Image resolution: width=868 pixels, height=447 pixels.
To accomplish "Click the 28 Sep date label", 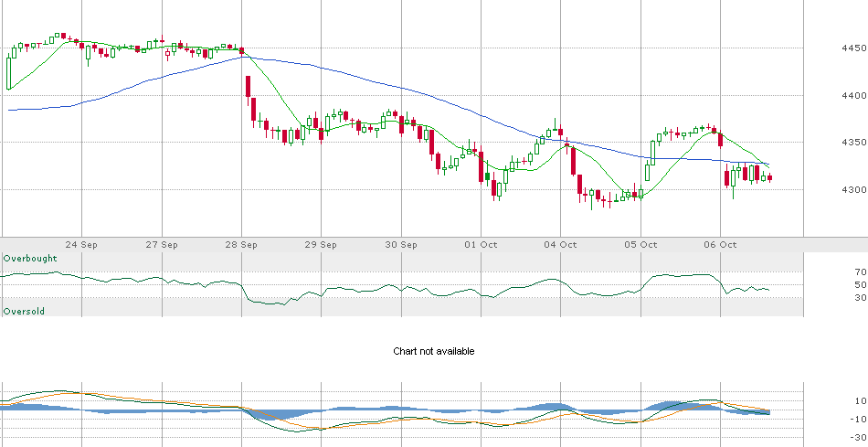I will pyautogui.click(x=241, y=245).
